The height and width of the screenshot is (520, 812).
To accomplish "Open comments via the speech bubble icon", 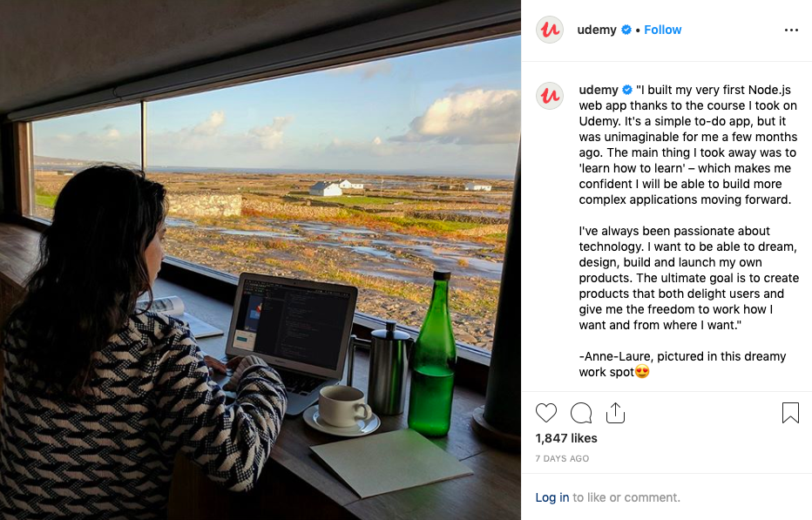I will [581, 413].
